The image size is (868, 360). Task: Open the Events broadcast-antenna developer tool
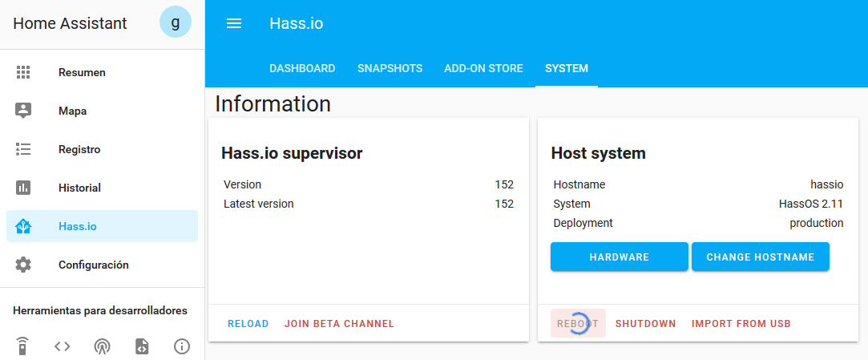pos(102,346)
